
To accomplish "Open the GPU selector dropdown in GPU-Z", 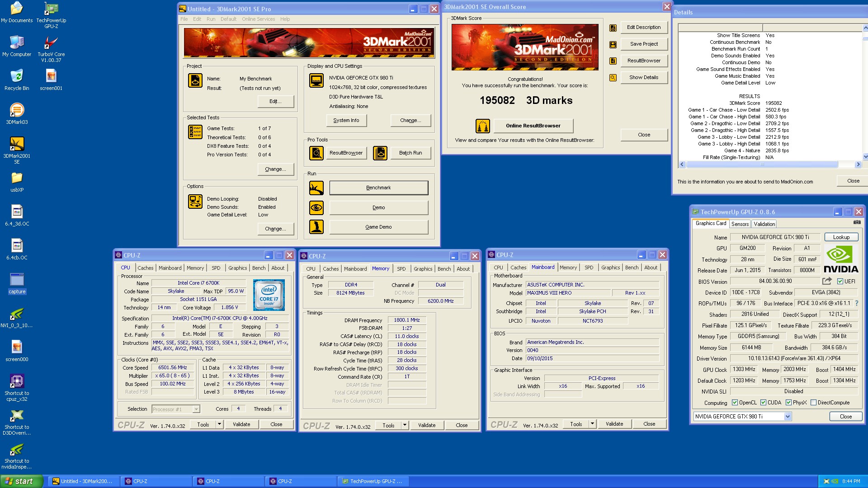I will (788, 417).
